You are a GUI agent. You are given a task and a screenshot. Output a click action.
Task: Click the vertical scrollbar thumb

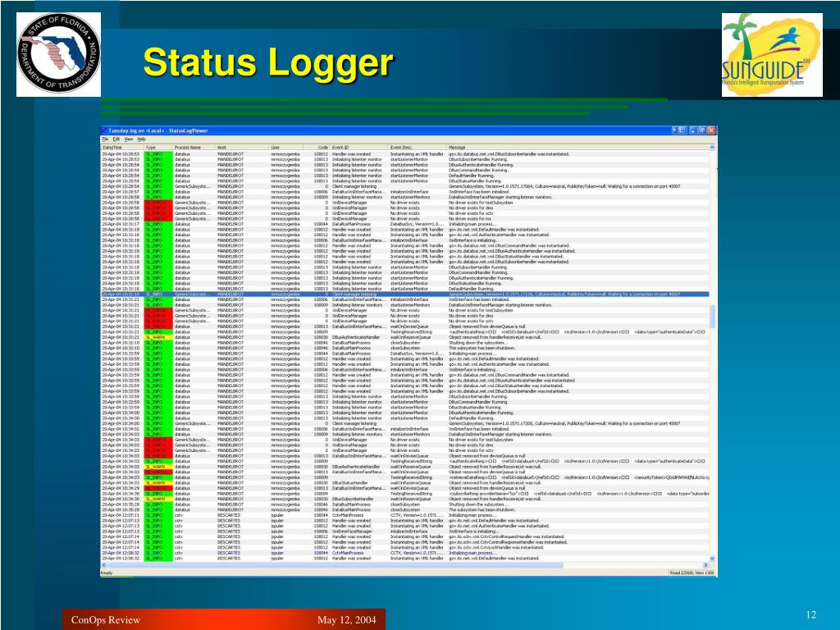point(713,317)
